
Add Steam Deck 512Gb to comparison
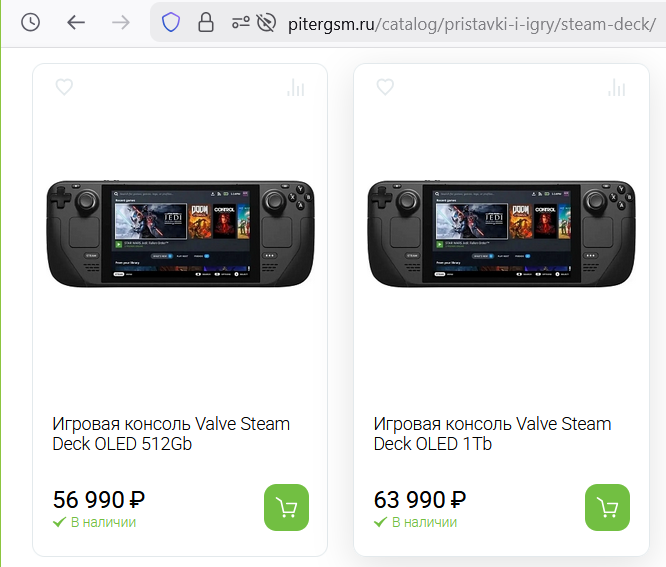click(x=295, y=88)
